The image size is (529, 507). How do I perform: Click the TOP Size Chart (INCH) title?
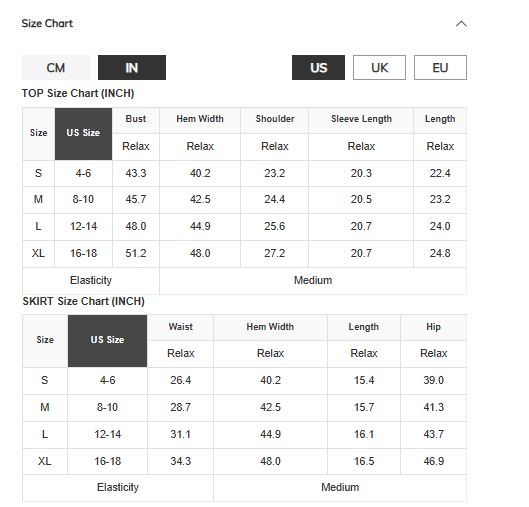78,93
